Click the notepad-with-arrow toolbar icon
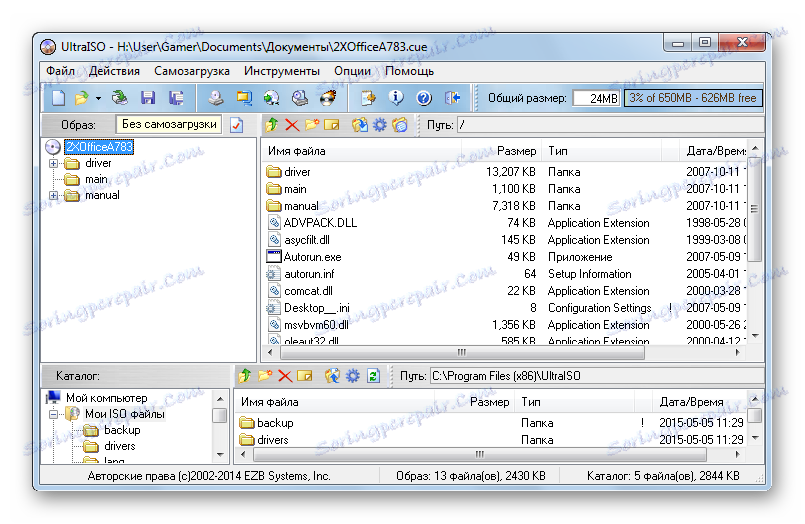This screenshot has width=805, height=524. (x=368, y=98)
